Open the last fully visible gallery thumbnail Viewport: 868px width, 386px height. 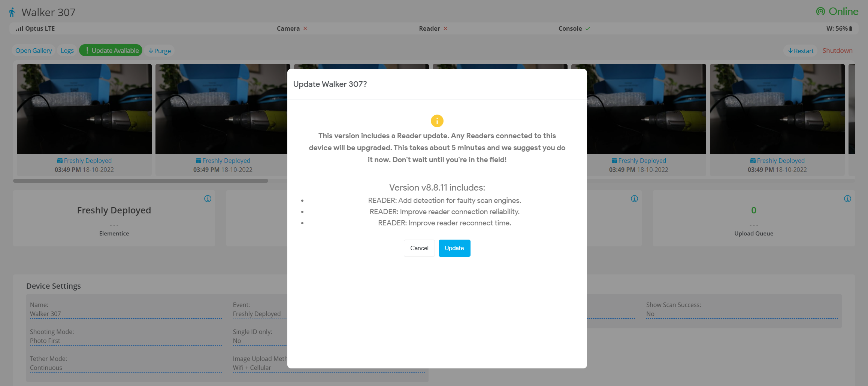tap(777, 109)
